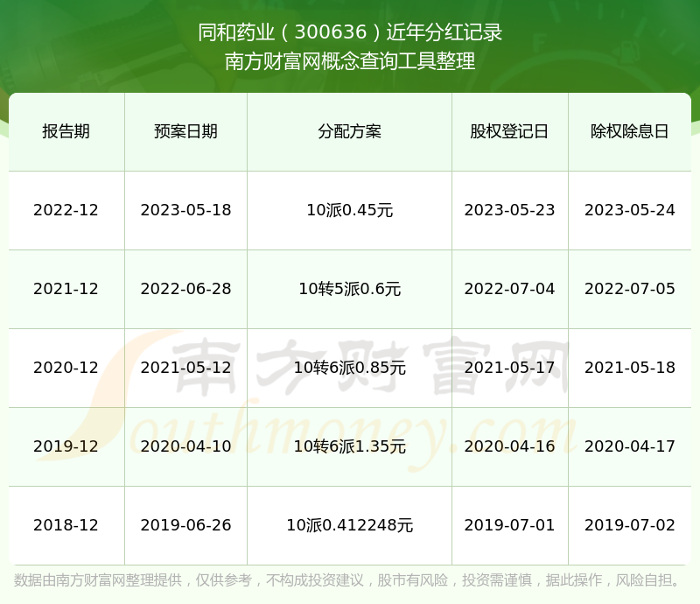Click proposal date 2023-05-18
Screen dimensions: 700x604
(185, 210)
